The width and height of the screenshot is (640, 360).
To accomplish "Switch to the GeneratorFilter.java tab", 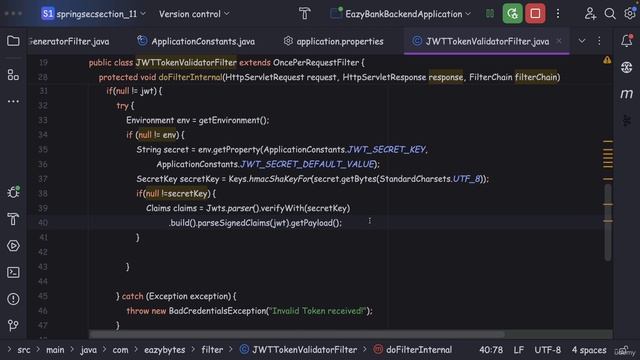I will coord(69,41).
